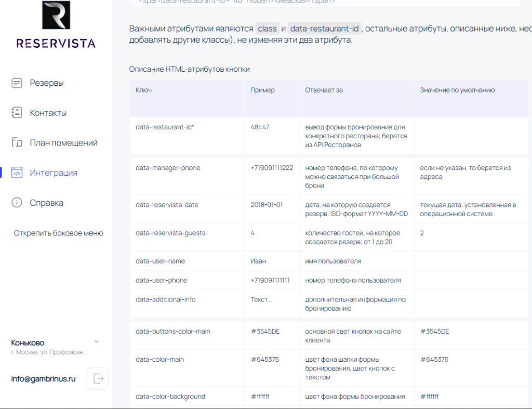
Task: Click the #3545DE example color value
Action: 265,331
